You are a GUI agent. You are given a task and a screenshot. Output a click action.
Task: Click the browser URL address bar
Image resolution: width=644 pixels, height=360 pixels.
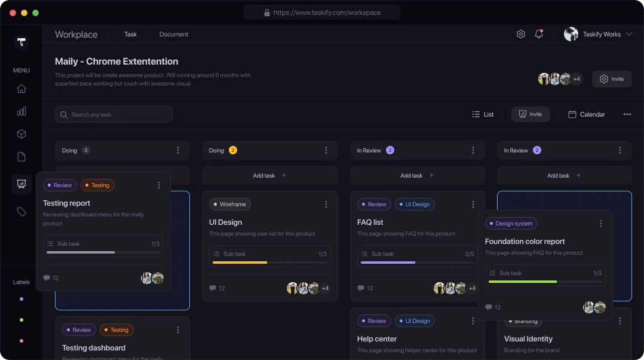[322, 13]
